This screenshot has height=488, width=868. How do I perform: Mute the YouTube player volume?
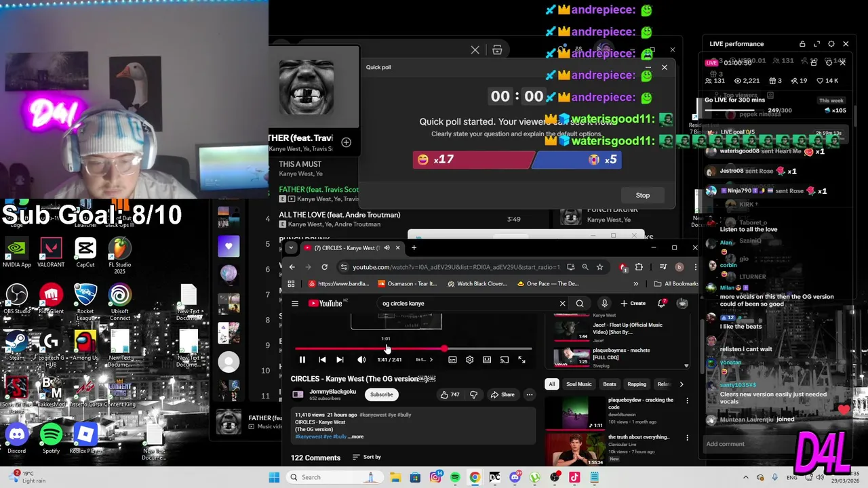[361, 360]
